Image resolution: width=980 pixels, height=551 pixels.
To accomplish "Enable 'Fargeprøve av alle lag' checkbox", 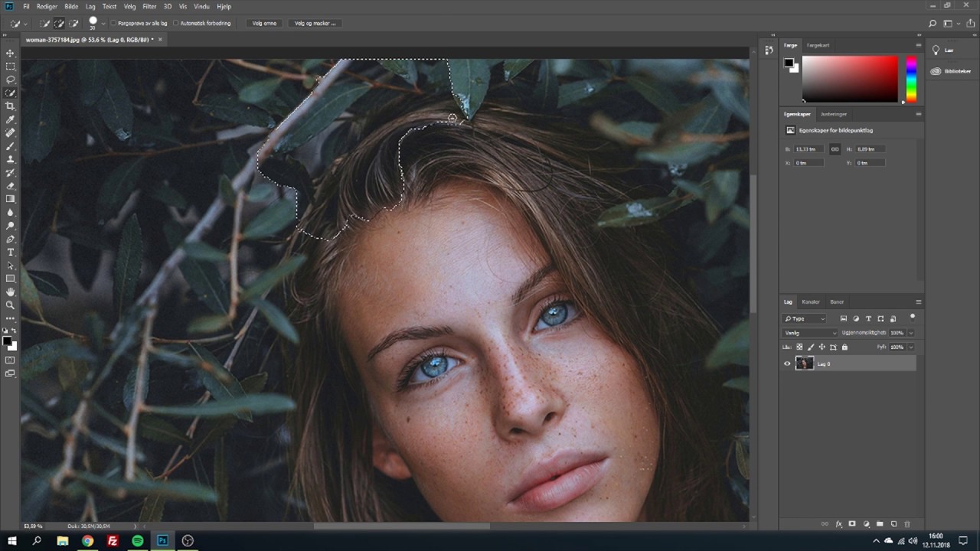I will pyautogui.click(x=113, y=23).
